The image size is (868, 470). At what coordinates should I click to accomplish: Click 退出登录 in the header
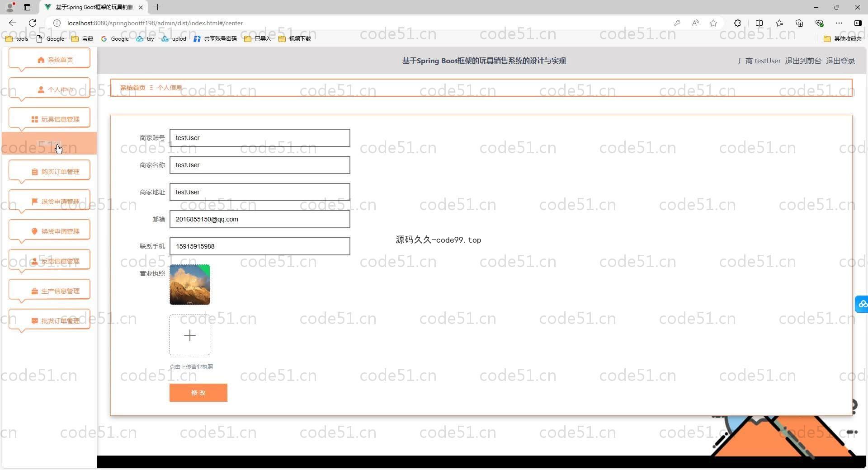pyautogui.click(x=840, y=61)
